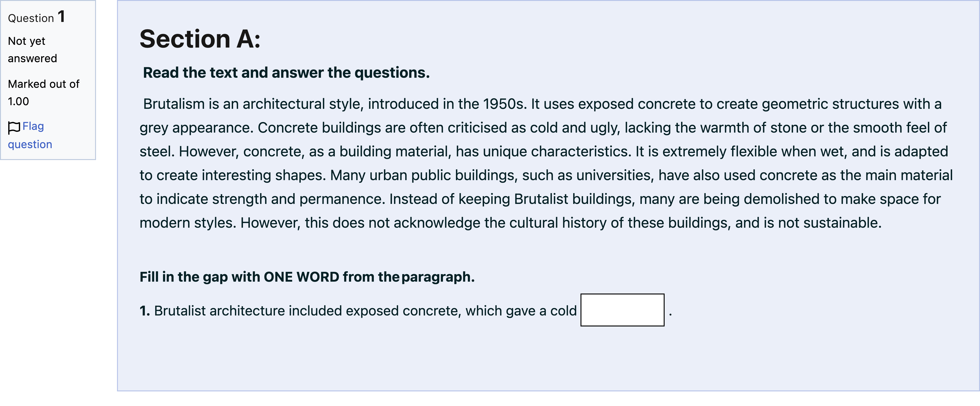This screenshot has width=980, height=406.
Task: Click the bold '1.' item number
Action: [145, 311]
